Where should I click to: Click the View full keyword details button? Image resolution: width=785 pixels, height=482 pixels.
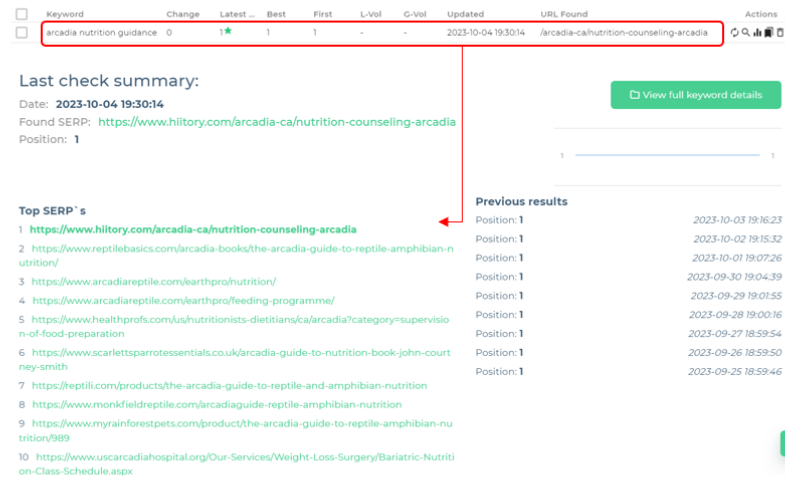(695, 95)
